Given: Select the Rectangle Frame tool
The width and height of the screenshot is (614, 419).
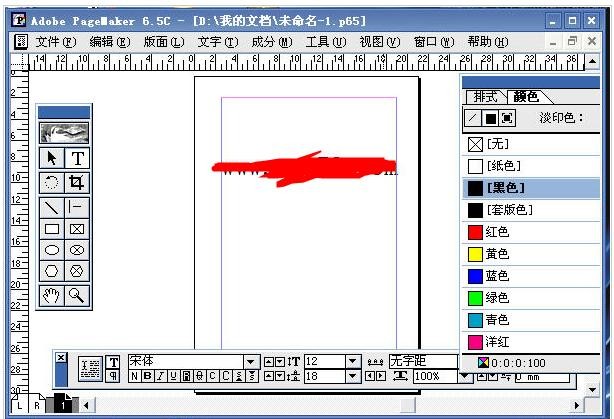Looking at the screenshot, I should coord(77,229).
